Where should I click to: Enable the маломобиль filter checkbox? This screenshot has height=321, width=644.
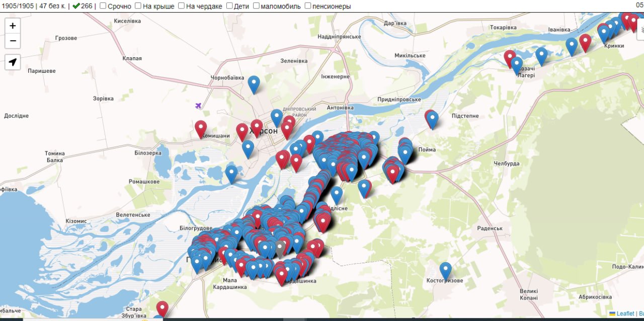coord(256,6)
